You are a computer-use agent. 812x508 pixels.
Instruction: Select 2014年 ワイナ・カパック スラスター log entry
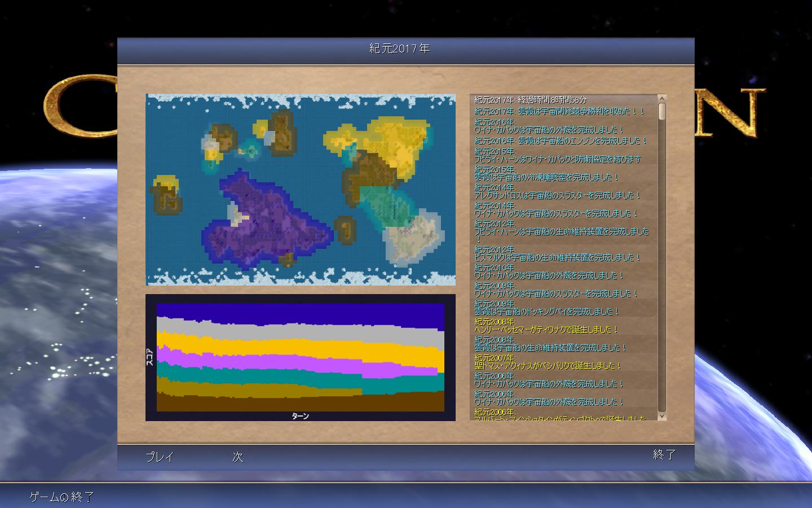pyautogui.click(x=564, y=209)
